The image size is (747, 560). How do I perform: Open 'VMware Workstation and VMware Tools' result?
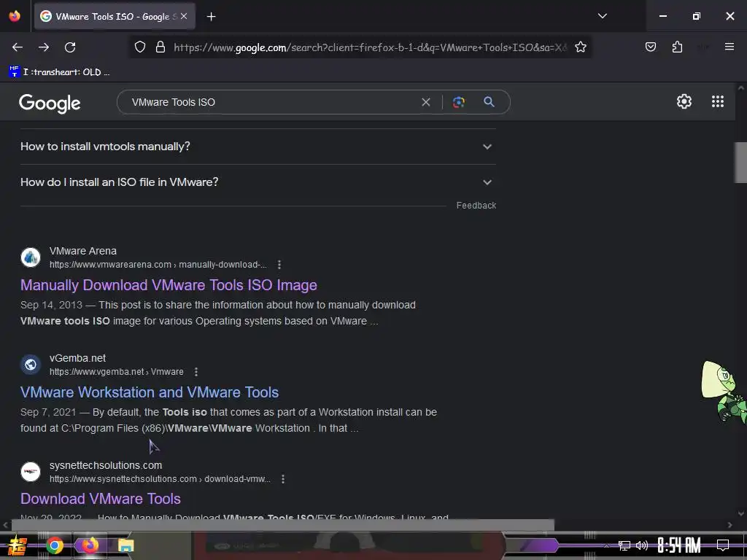[150, 392]
